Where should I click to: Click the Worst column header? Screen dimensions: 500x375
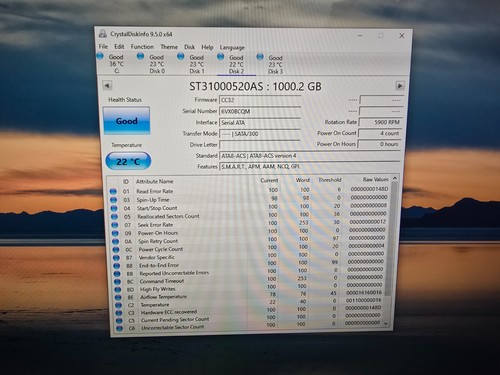303,180
